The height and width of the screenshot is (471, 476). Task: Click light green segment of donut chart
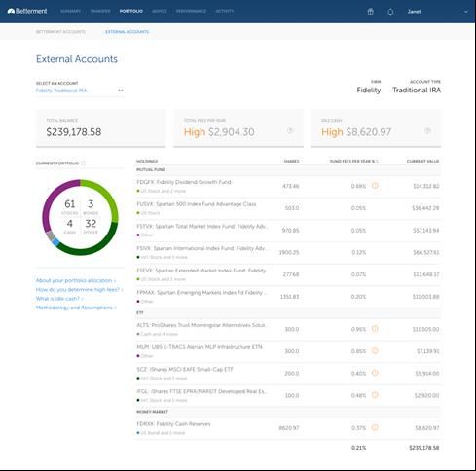[107, 195]
